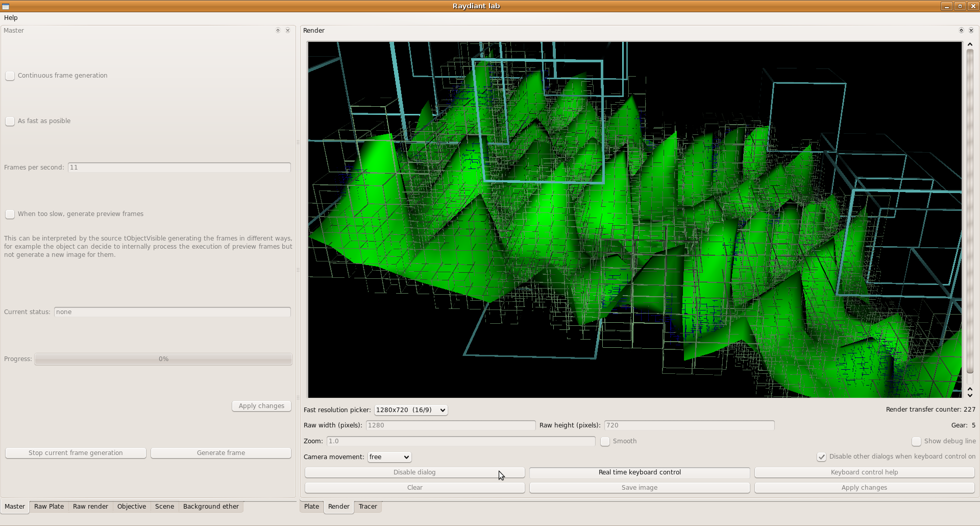Float the Master panel using its undock icon

(278, 31)
